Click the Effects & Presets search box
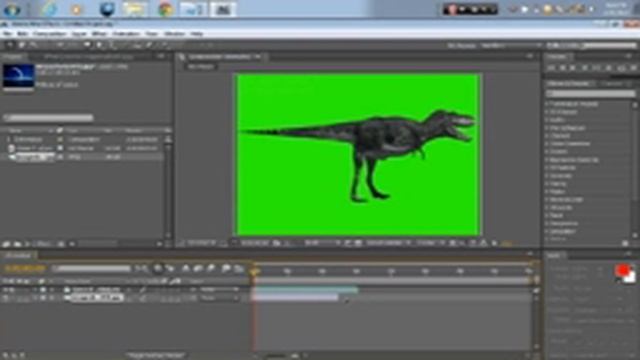Screen dimensions: 640x360 tap(591, 94)
